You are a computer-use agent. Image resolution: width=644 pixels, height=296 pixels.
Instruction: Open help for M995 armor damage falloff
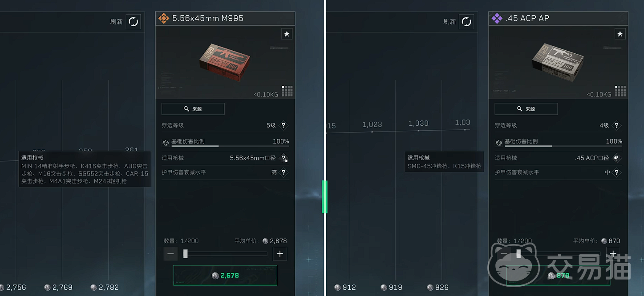coord(284,172)
